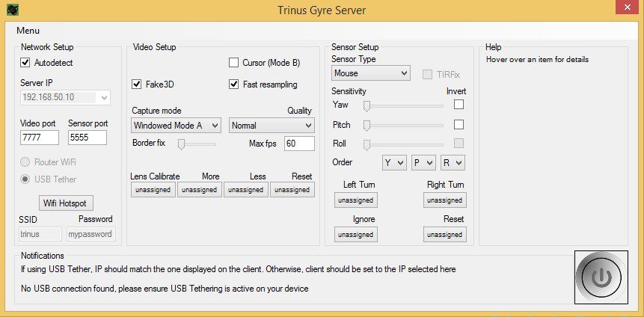This screenshot has height=317, width=644.
Task: Click the hotspot Password field
Action: coord(91,234)
